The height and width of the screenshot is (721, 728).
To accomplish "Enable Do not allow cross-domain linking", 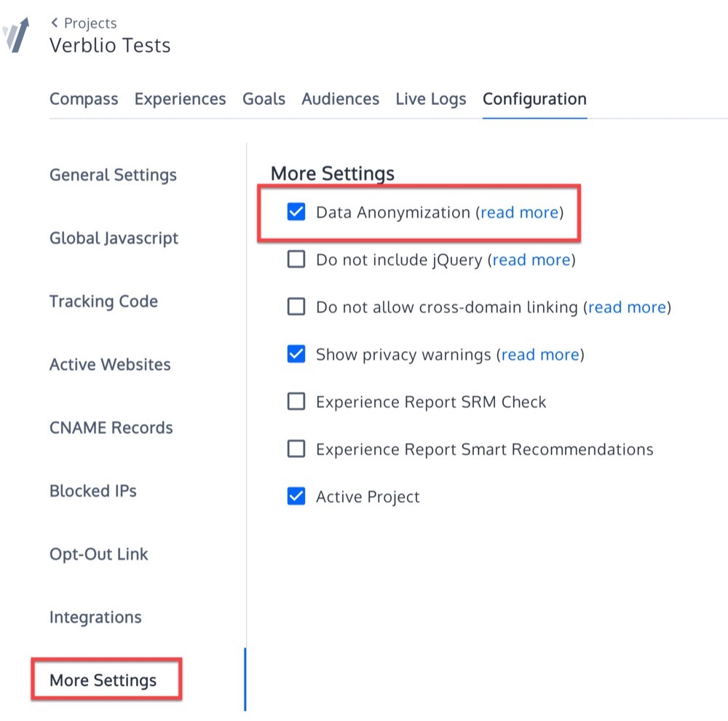I will click(296, 307).
